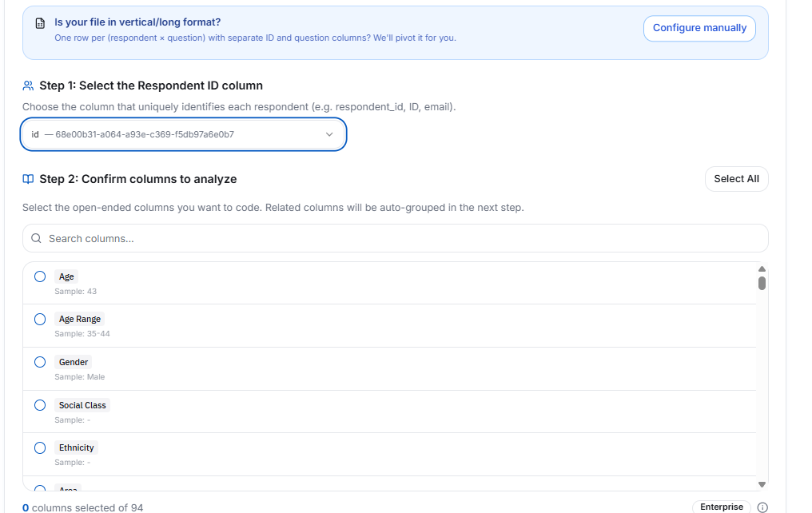Click the 'Is your file in vertical/long format?' heading
Image resolution: width=812 pixels, height=513 pixels.
(x=137, y=22)
